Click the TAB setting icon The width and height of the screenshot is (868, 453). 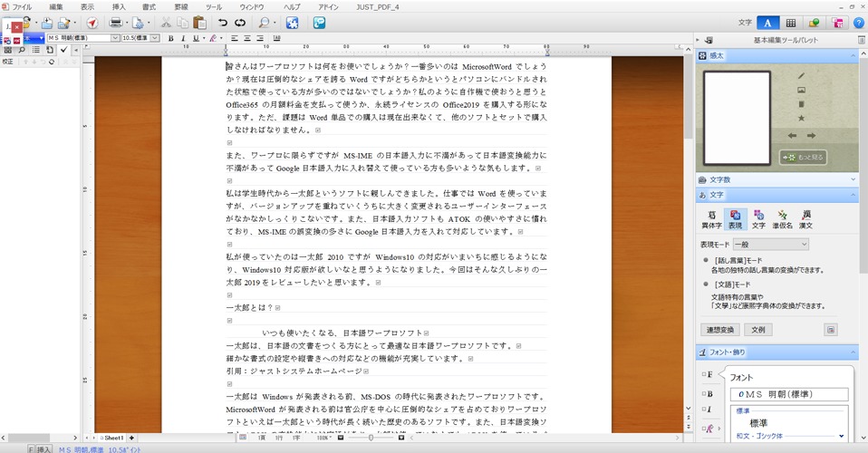point(276,38)
